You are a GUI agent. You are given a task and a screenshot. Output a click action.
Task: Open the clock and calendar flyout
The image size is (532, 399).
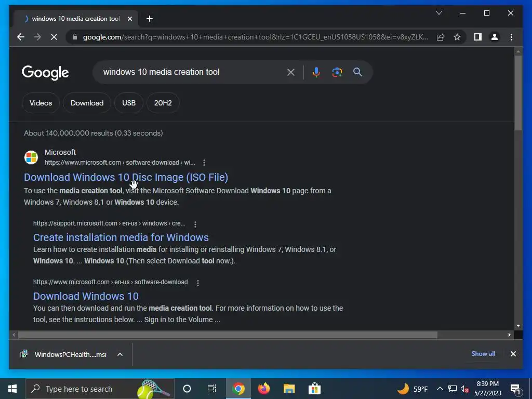click(487, 389)
